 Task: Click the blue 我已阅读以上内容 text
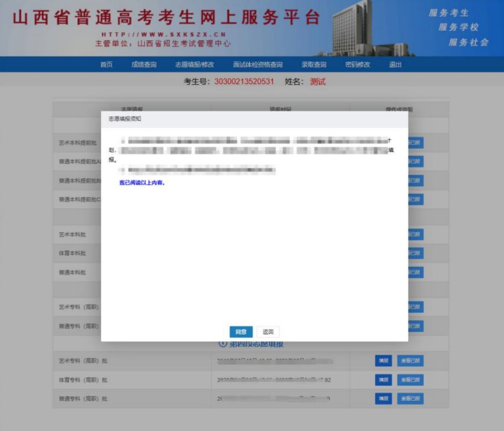[142, 183]
